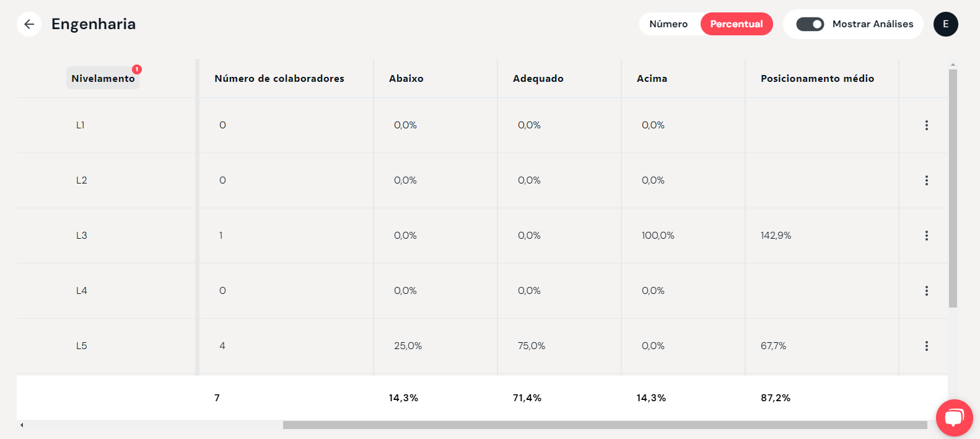980x439 pixels.
Task: Open the three-dot menu for row L4
Action: pos(927,291)
